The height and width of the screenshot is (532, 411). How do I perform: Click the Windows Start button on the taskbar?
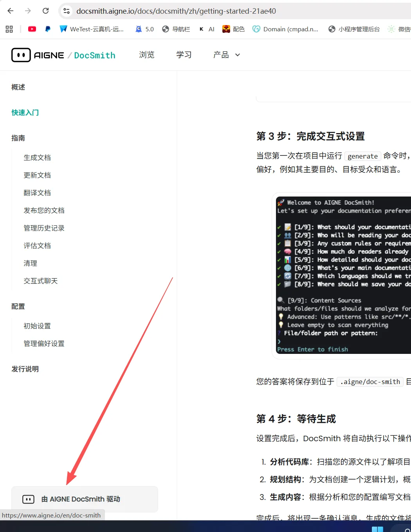[x=377, y=529]
